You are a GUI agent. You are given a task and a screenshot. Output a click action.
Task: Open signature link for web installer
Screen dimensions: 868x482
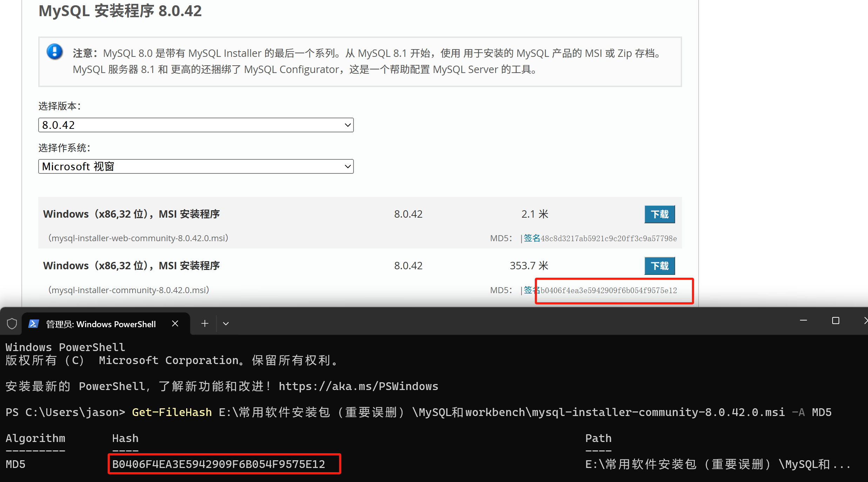(532, 238)
